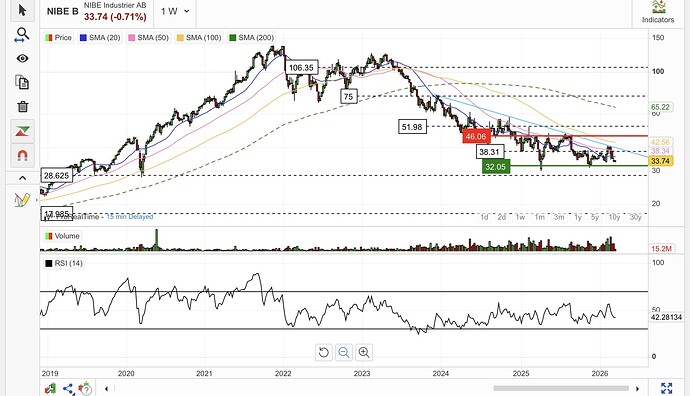The image size is (690, 396).
Task: Delete drawings with the trash icon
Action: (x=22, y=106)
